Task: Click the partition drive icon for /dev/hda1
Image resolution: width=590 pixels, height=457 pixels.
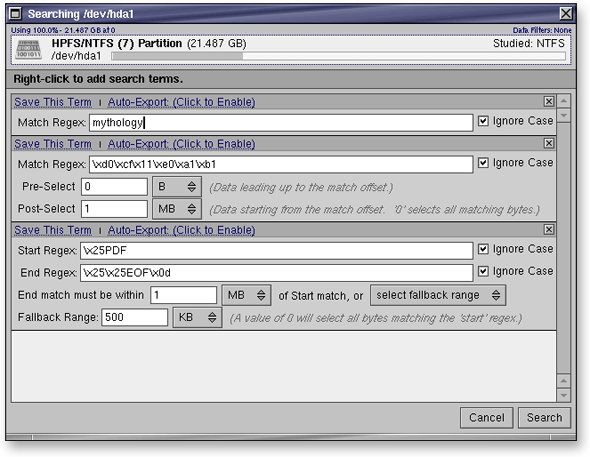Action: pyautogui.click(x=29, y=49)
